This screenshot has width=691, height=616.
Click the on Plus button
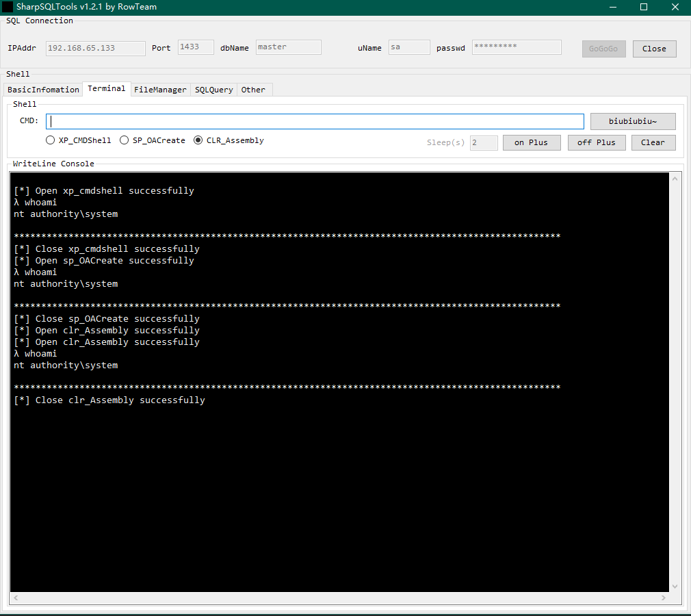[532, 142]
